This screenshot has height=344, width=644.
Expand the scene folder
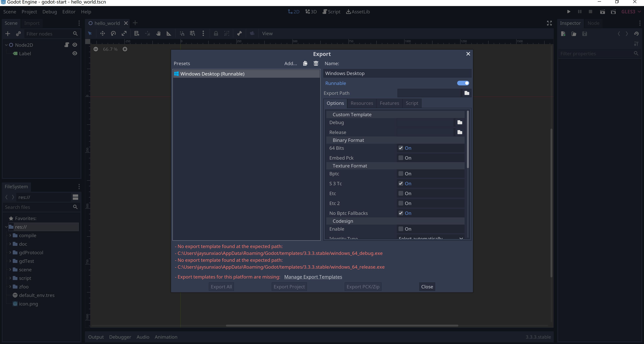[x=10, y=270]
